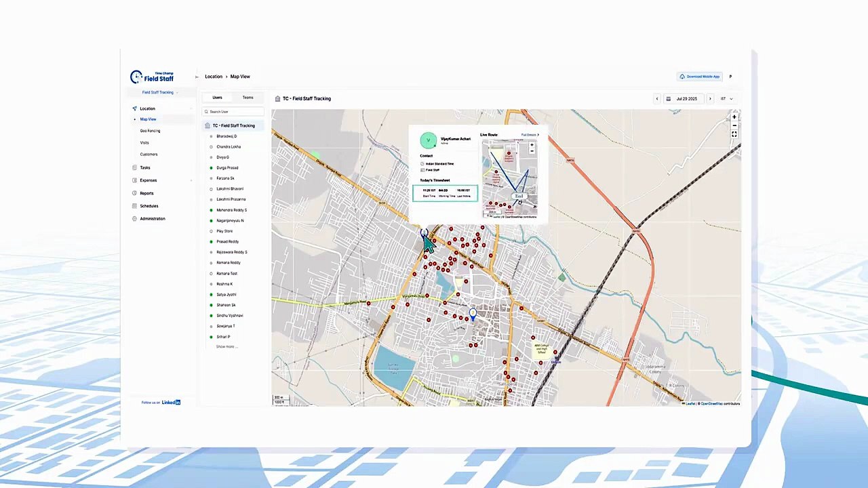Select user Rajeswara Reddy S
This screenshot has width=868, height=488.
pyautogui.click(x=232, y=252)
